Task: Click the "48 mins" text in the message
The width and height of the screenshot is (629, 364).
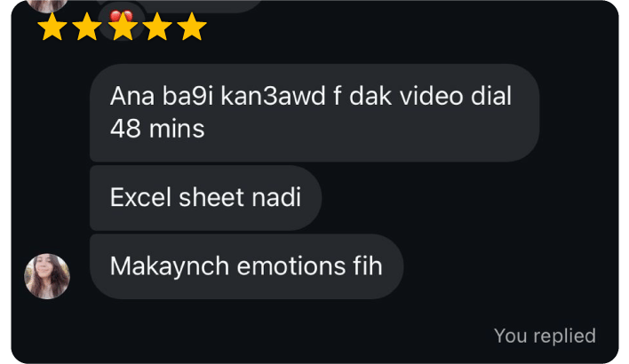Action: (x=157, y=129)
